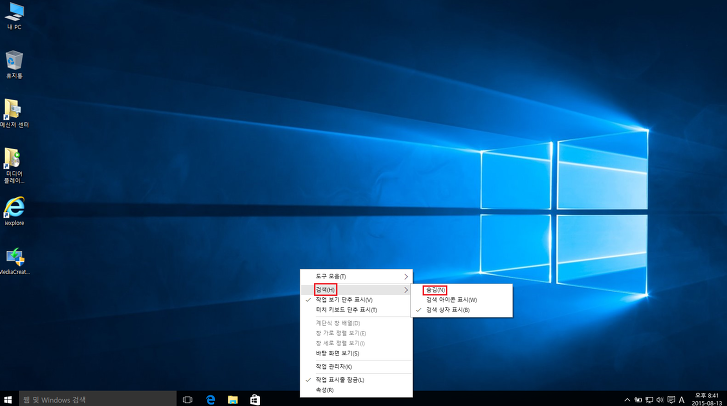The height and width of the screenshot is (406, 727).
Task: Select the MediaCreationTool desktop icon
Action: (14, 261)
